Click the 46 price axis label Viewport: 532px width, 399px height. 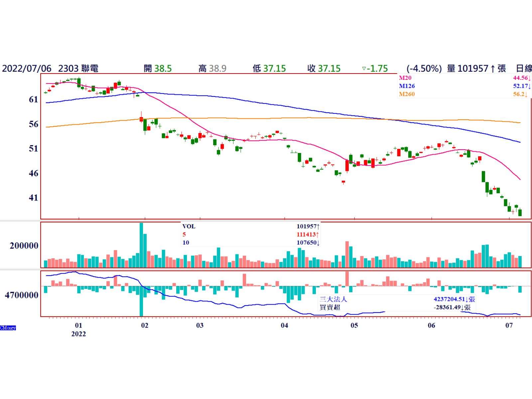pyautogui.click(x=34, y=173)
